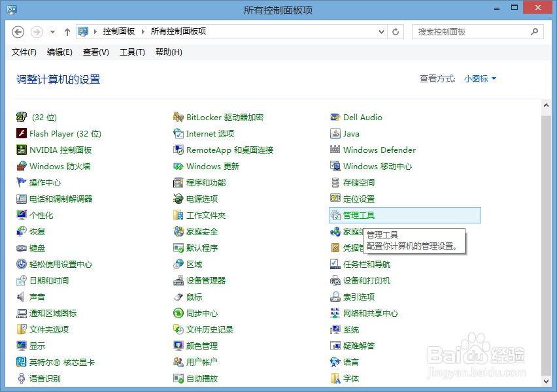Click the up one level arrow

click(x=67, y=32)
